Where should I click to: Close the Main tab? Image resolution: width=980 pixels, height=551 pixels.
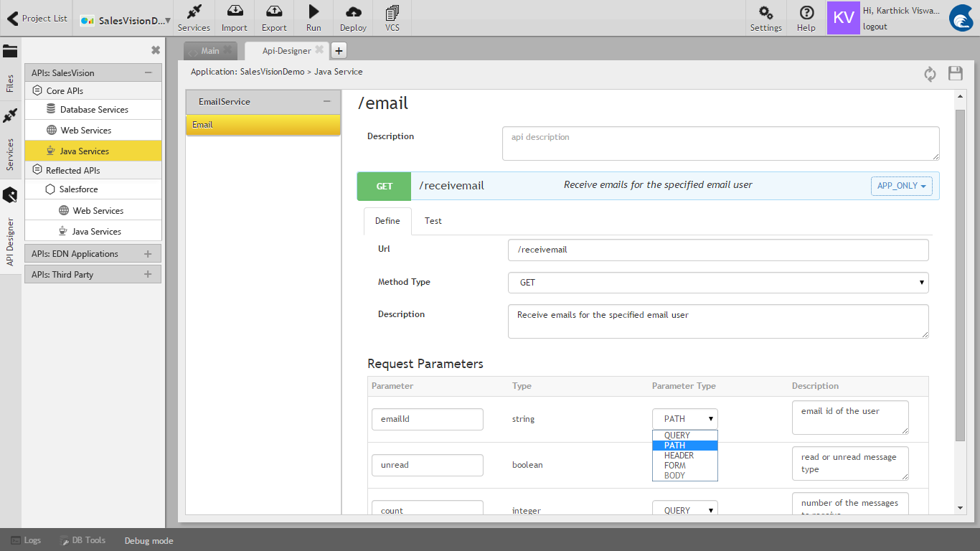[x=228, y=50]
